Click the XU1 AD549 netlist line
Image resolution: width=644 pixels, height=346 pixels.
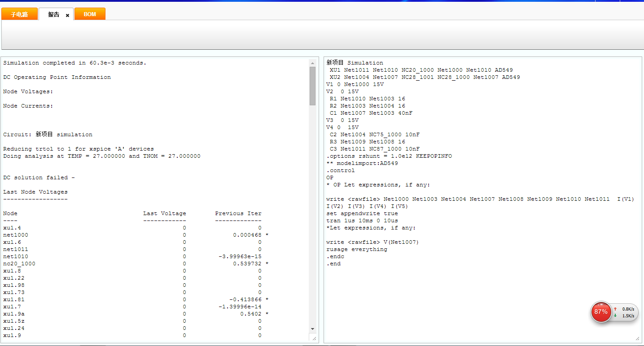pos(421,70)
